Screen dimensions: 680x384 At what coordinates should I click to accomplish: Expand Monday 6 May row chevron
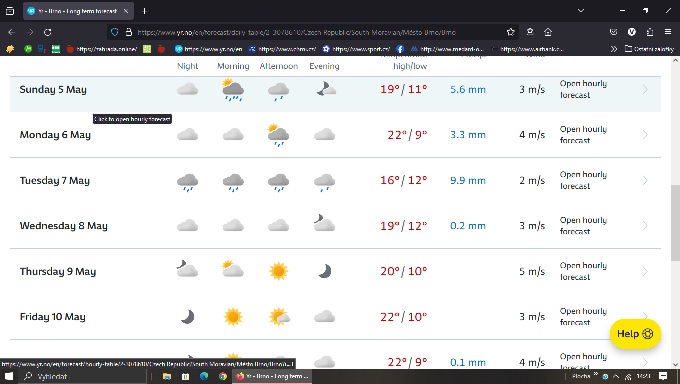click(x=645, y=135)
